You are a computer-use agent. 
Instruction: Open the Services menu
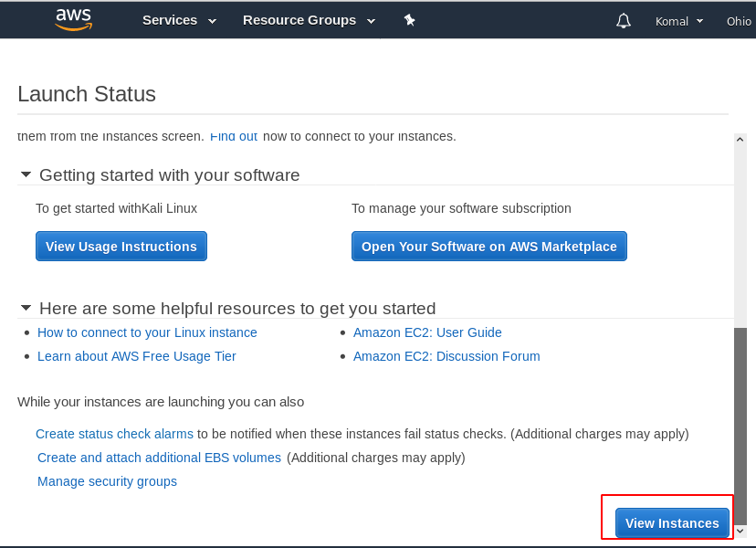[x=179, y=20]
